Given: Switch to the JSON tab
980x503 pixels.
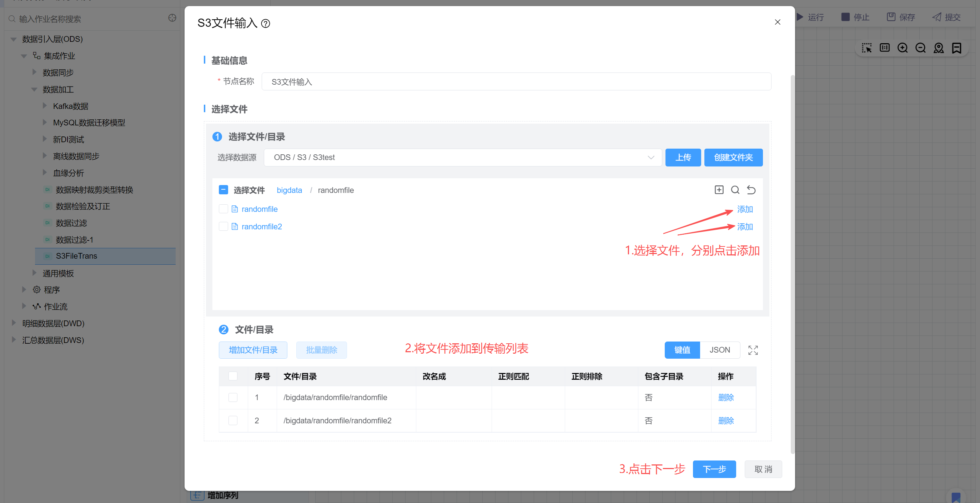Looking at the screenshot, I should coord(719,349).
